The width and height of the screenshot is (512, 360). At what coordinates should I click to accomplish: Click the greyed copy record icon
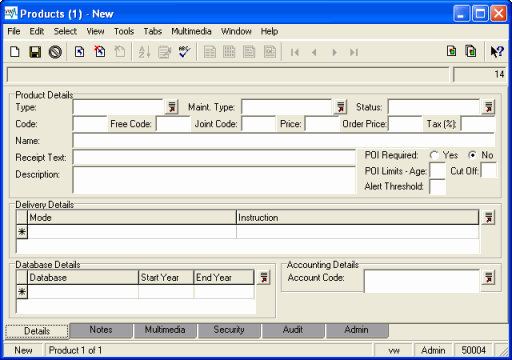coord(120,52)
